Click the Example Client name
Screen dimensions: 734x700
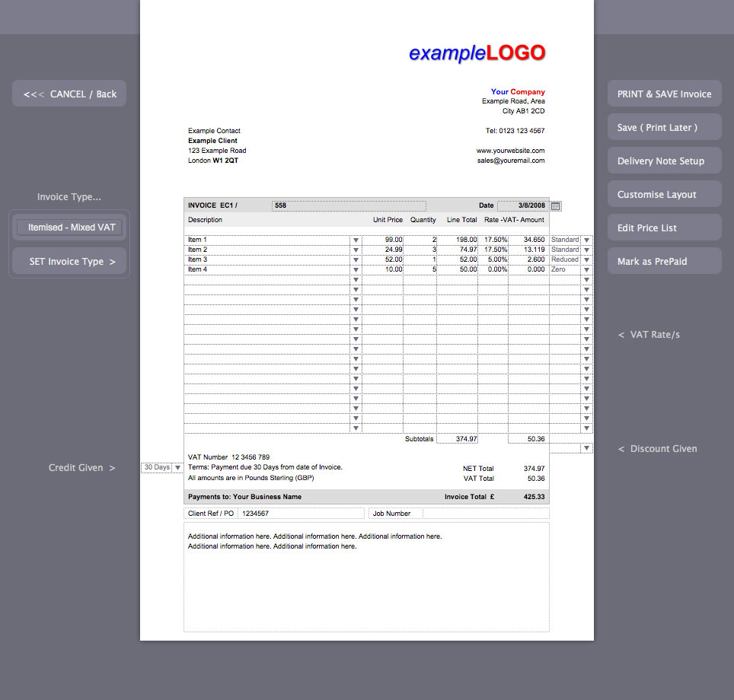(x=212, y=140)
